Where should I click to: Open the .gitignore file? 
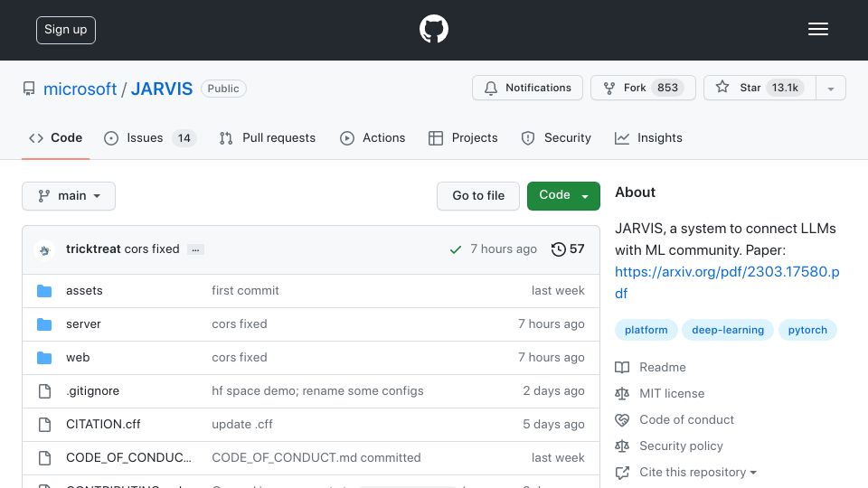[x=92, y=391]
